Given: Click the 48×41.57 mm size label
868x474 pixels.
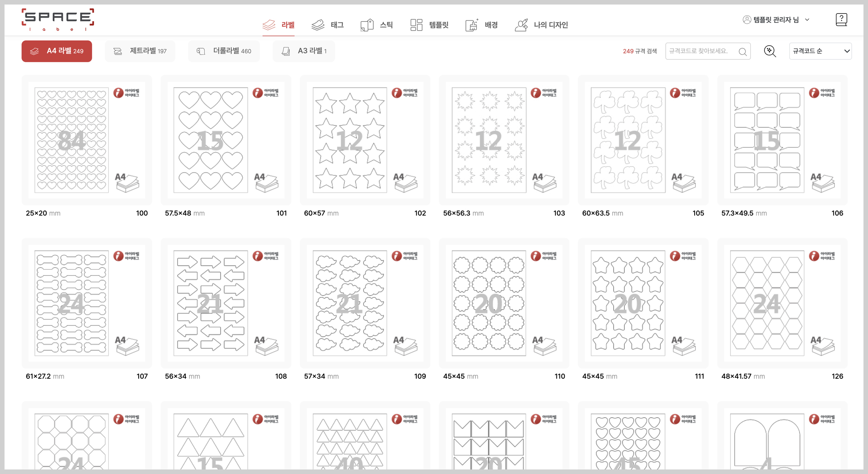Looking at the screenshot, I should (743, 376).
